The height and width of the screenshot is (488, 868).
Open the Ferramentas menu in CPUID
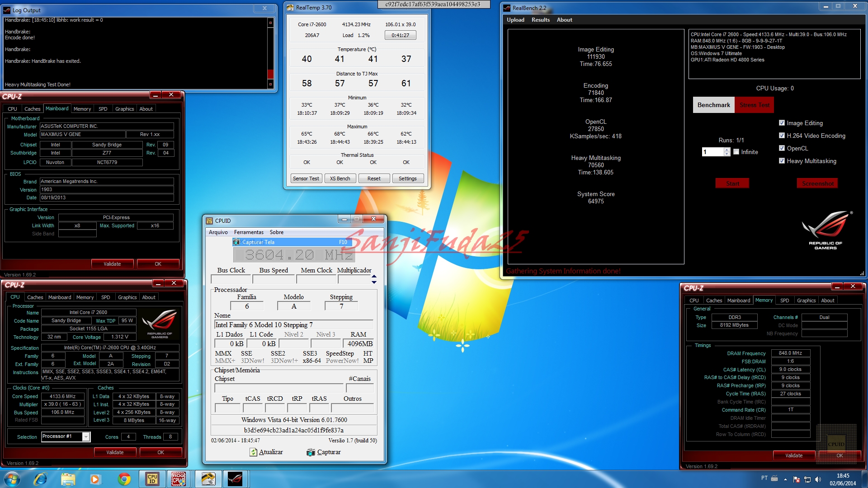coord(249,232)
